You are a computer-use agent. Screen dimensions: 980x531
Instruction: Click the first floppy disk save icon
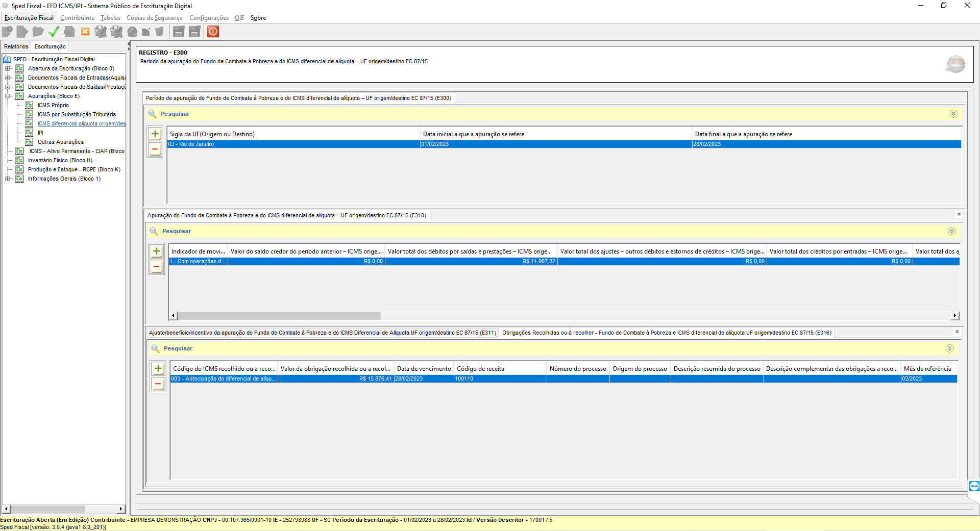179,32
